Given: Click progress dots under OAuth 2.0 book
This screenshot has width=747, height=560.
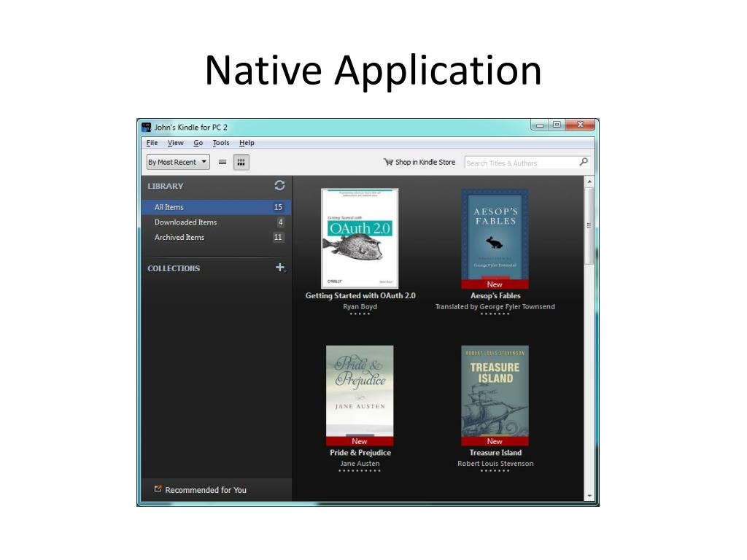Looking at the screenshot, I should coord(360,314).
